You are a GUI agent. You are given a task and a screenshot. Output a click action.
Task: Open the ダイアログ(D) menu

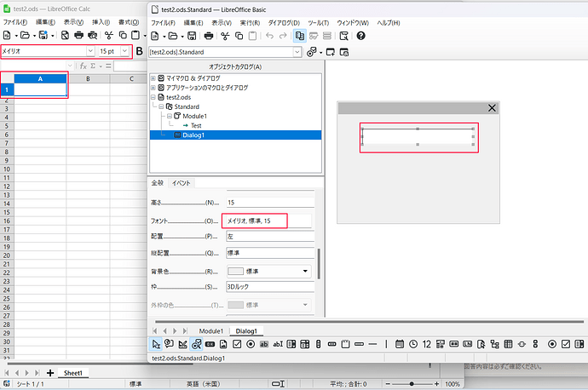284,23
